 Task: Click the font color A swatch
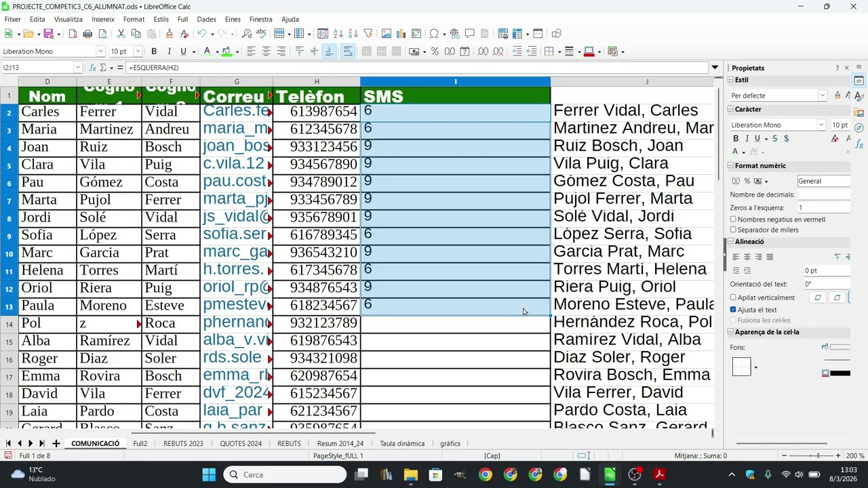pyautogui.click(x=207, y=52)
